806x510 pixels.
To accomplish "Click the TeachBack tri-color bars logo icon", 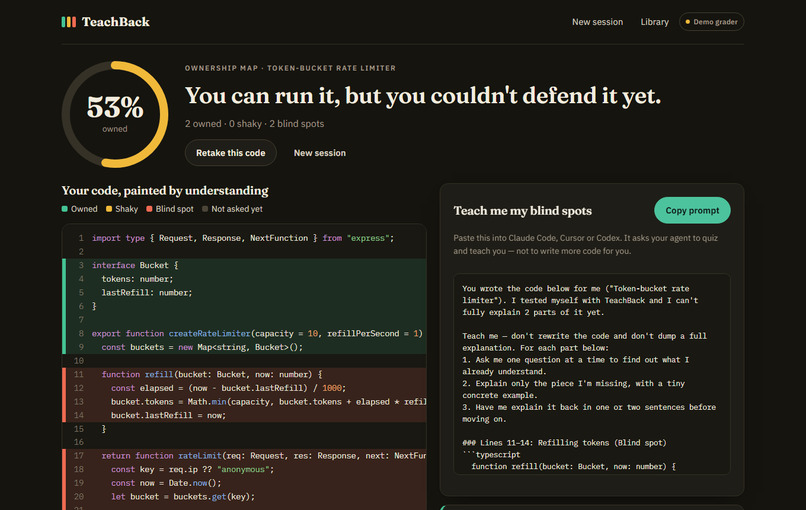I will click(68, 22).
